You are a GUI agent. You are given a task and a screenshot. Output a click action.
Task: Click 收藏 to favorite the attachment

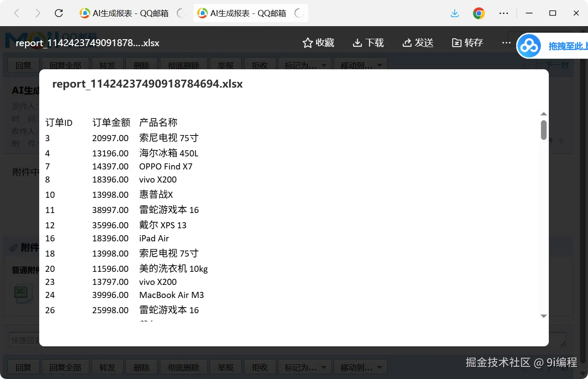(x=318, y=43)
